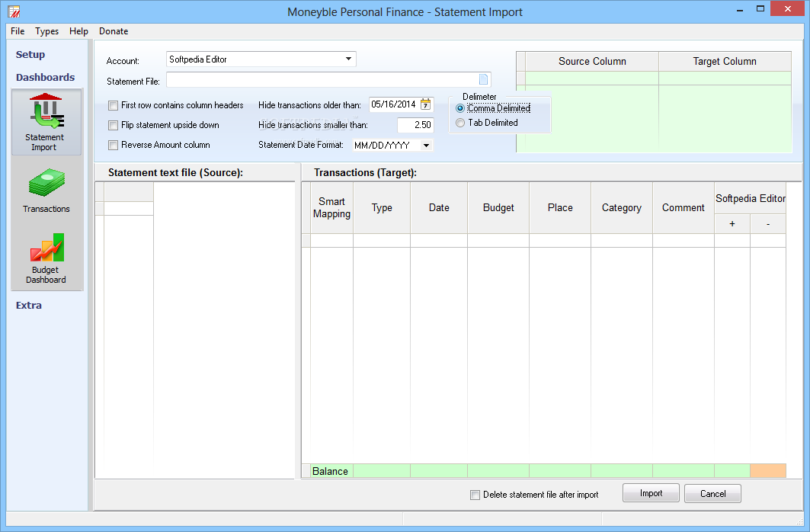This screenshot has width=810, height=532.
Task: Maximize the Moneyble window
Action: point(760,9)
